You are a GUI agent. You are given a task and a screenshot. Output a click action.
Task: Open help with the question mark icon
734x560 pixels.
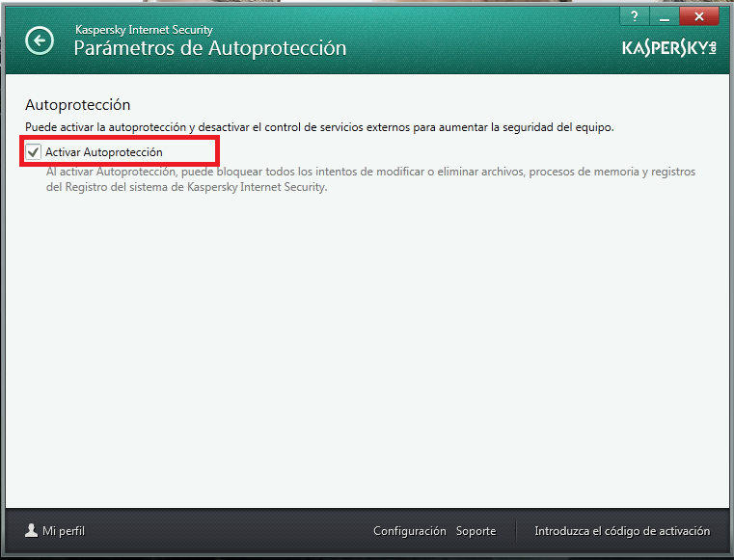[635, 16]
